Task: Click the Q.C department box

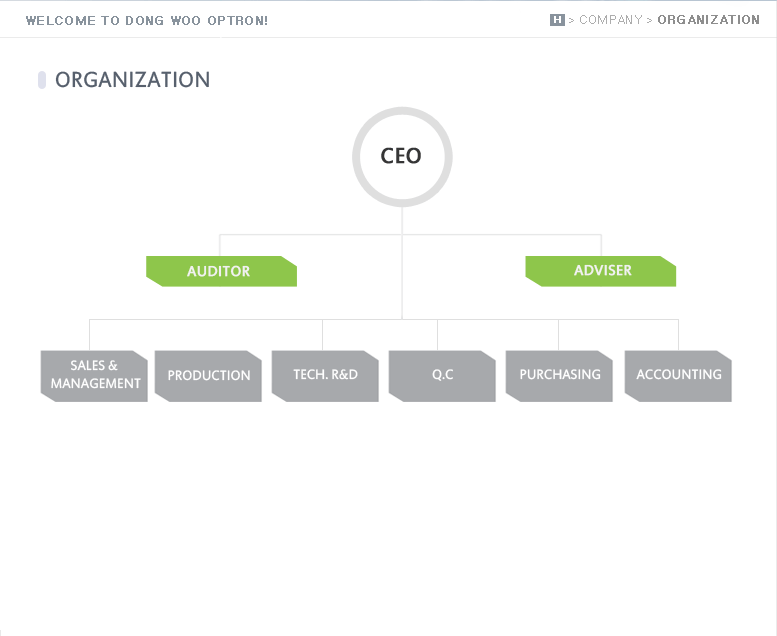Action: (442, 376)
